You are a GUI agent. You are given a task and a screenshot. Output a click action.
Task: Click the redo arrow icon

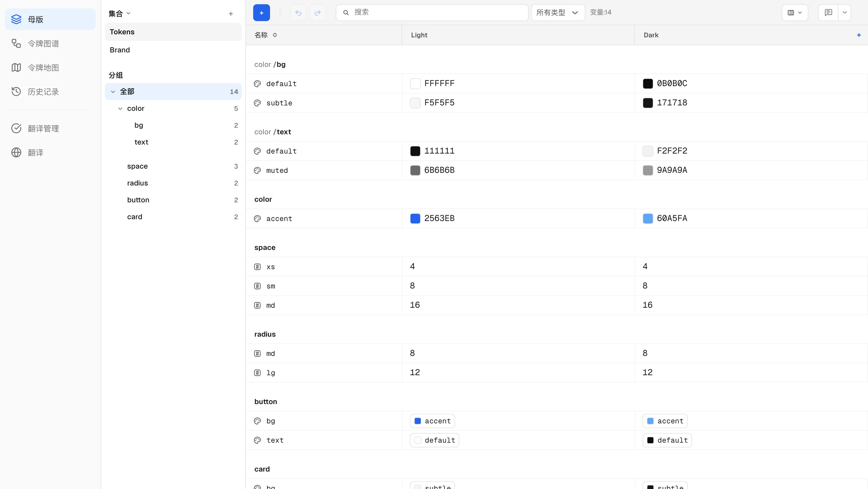(x=317, y=12)
